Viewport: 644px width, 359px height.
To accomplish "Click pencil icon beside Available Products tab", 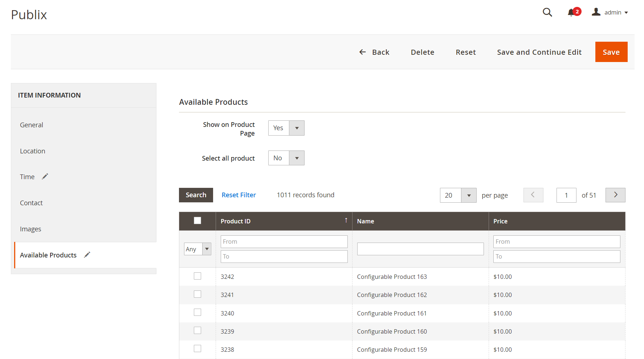I will (x=87, y=255).
